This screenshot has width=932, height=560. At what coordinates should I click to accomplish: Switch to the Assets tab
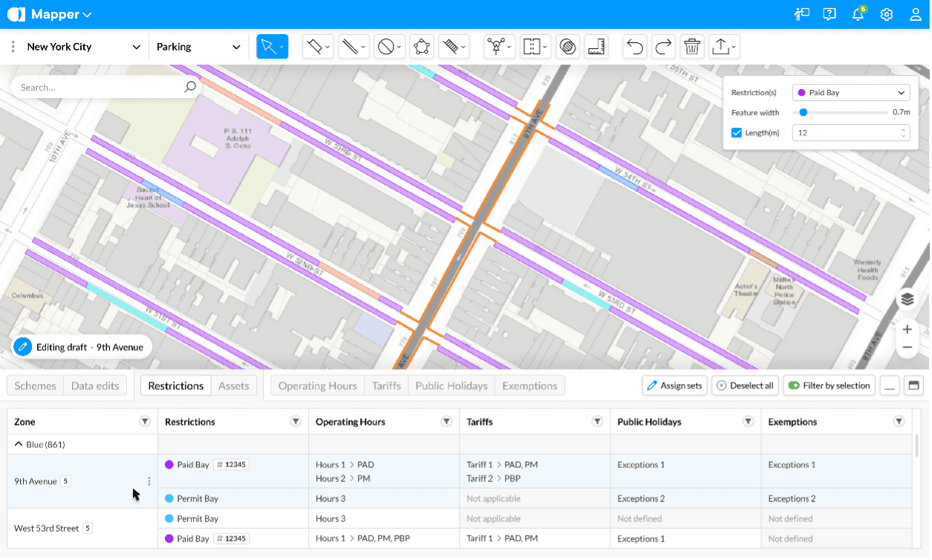(x=234, y=386)
